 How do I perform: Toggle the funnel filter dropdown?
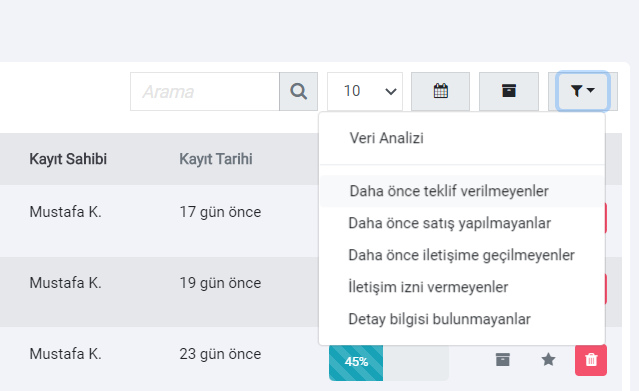(x=583, y=91)
